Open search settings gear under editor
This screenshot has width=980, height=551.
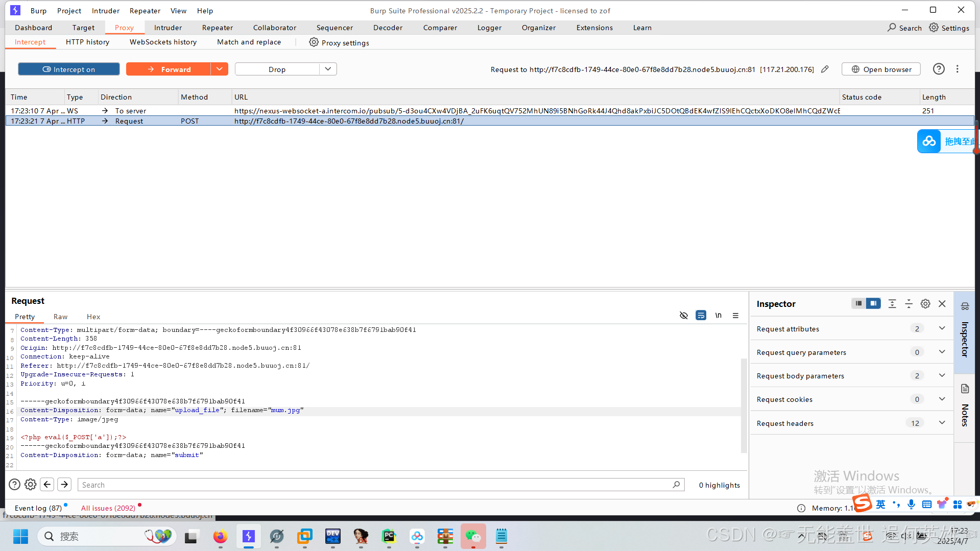[x=31, y=485]
